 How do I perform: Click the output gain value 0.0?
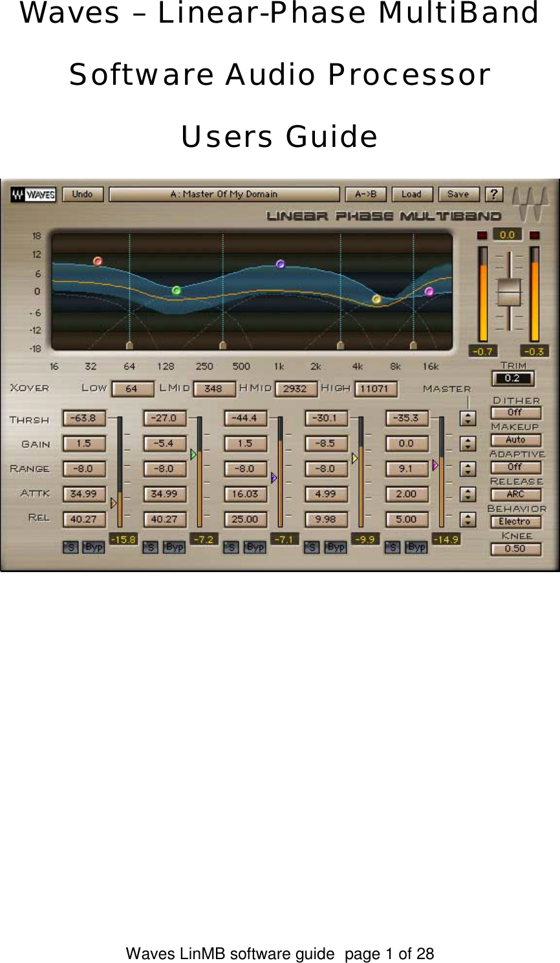click(508, 234)
